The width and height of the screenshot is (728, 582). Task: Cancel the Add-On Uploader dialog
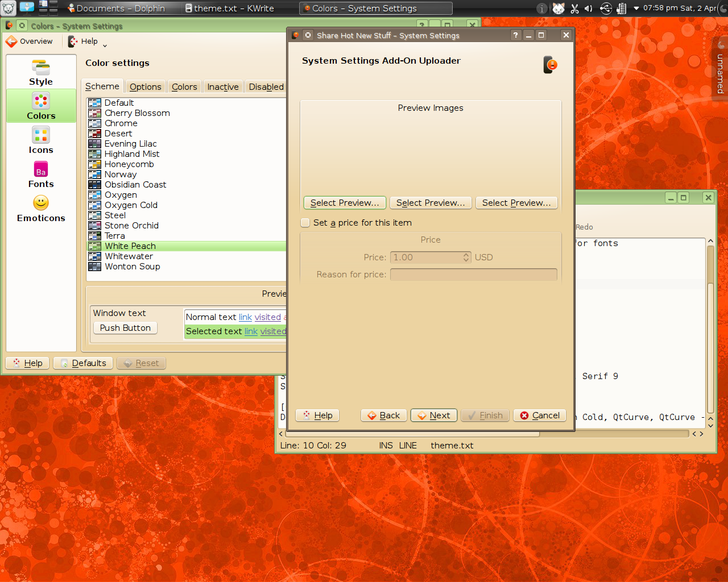[x=540, y=415]
